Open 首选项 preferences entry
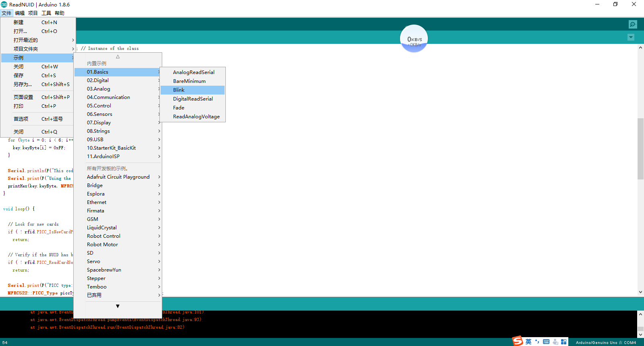The width and height of the screenshot is (644, 346). click(38, 119)
